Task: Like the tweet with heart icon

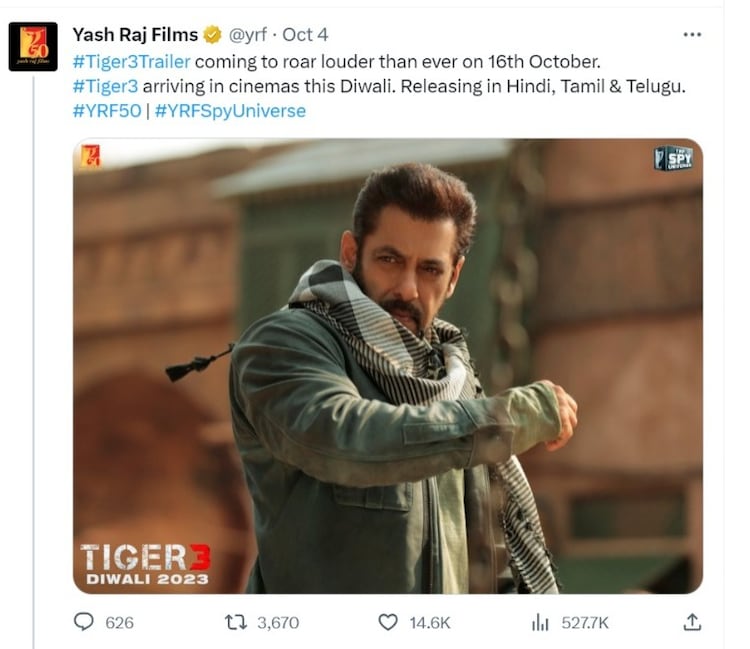Action: point(388,622)
